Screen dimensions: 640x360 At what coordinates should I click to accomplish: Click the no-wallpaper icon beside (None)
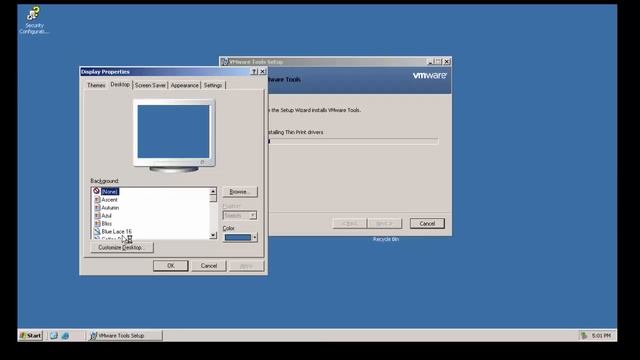[97, 191]
